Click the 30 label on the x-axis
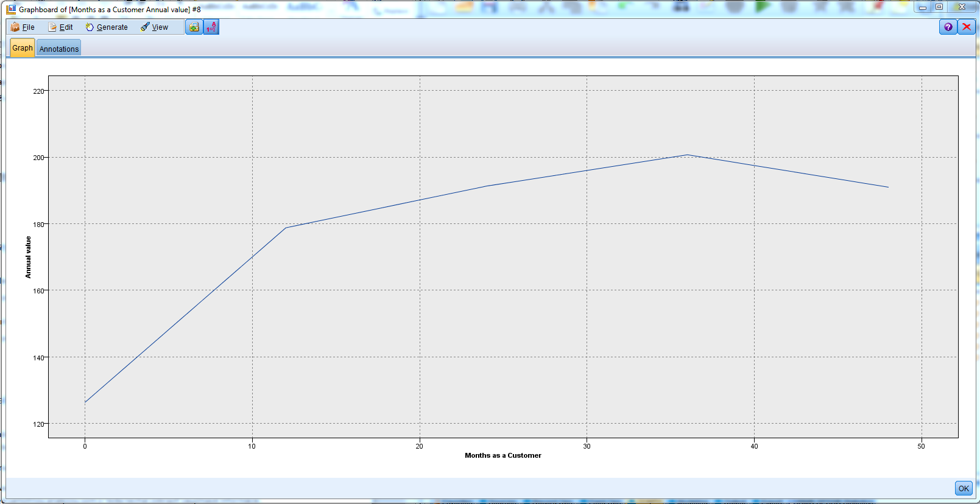The image size is (980, 504). (587, 446)
